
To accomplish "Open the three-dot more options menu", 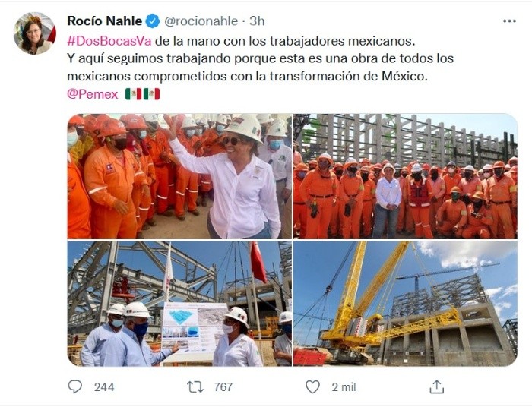I will [x=509, y=21].
